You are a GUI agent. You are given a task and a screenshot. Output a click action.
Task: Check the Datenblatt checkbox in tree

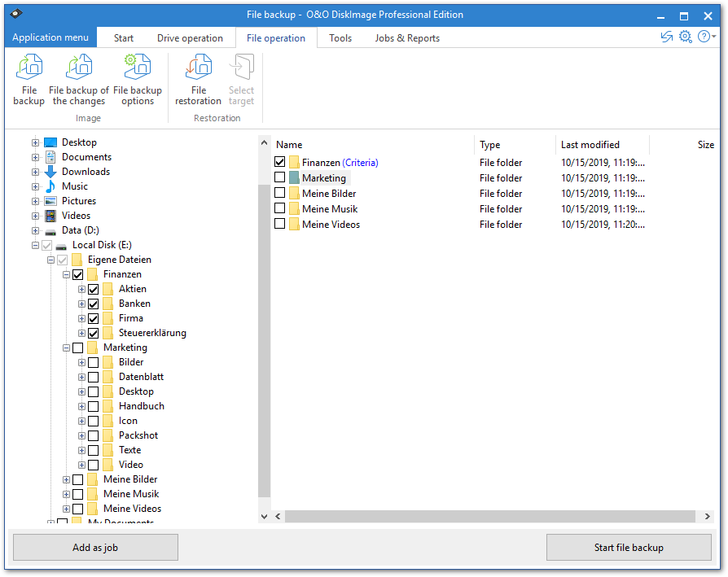click(x=94, y=377)
